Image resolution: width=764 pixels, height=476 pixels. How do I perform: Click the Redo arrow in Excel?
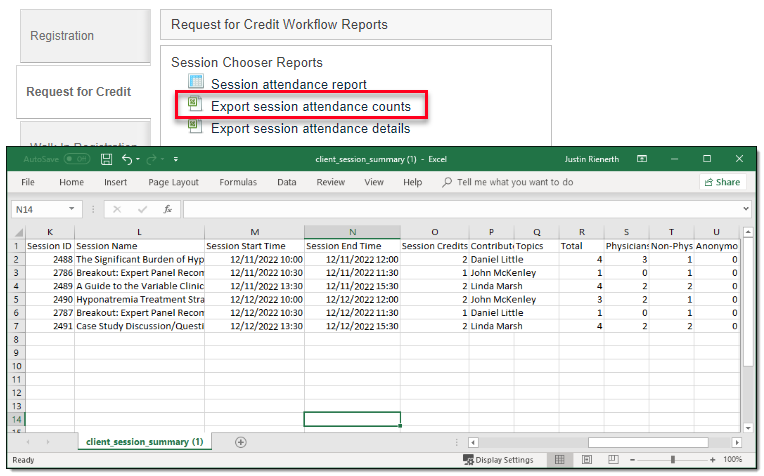[152, 159]
